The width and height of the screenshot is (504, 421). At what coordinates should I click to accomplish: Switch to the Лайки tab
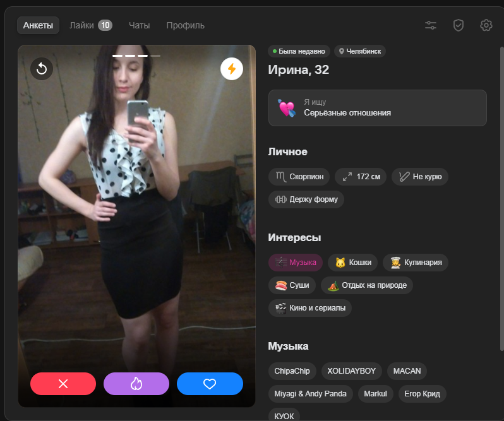[90, 25]
